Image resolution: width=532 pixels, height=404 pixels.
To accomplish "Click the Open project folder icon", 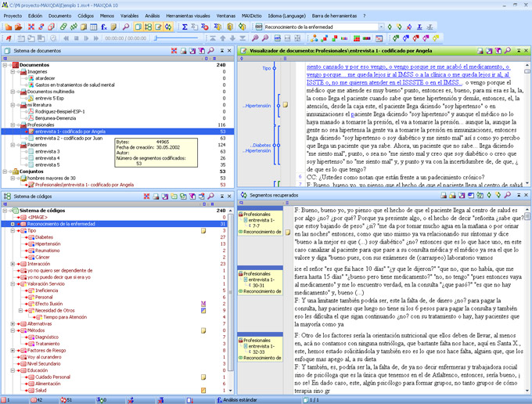I will coord(18,27).
